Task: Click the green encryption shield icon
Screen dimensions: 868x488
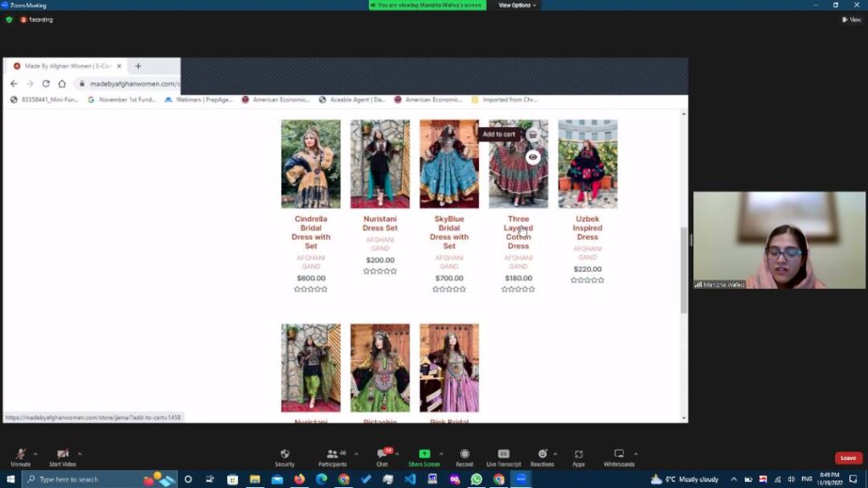Action: [8, 19]
